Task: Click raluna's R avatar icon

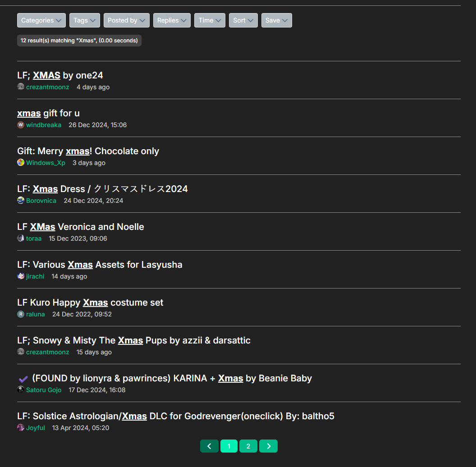Action: pos(21,314)
